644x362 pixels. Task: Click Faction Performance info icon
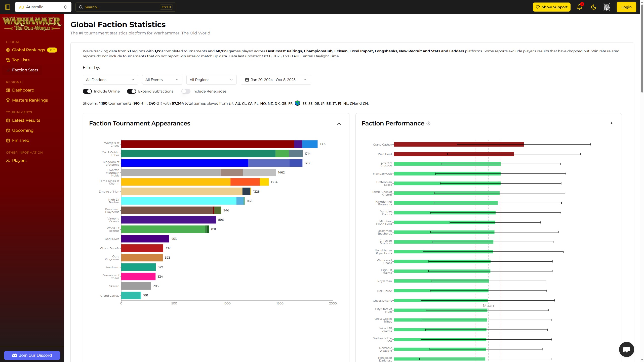(x=428, y=123)
